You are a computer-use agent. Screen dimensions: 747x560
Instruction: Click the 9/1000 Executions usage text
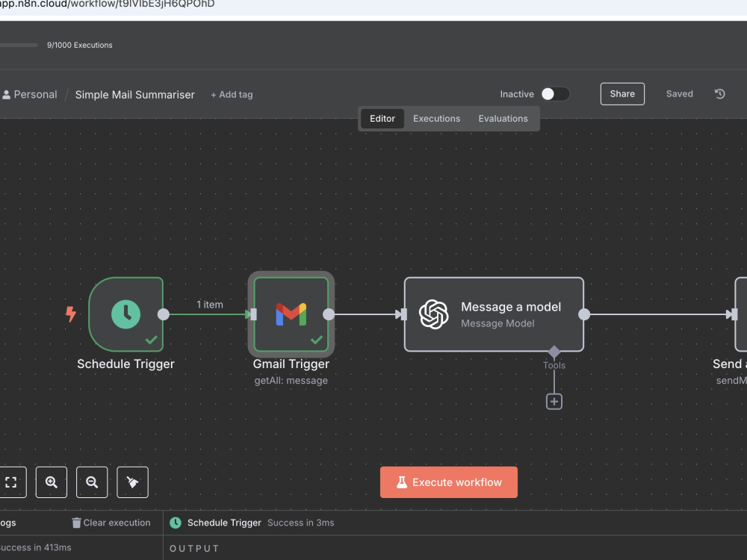[80, 45]
